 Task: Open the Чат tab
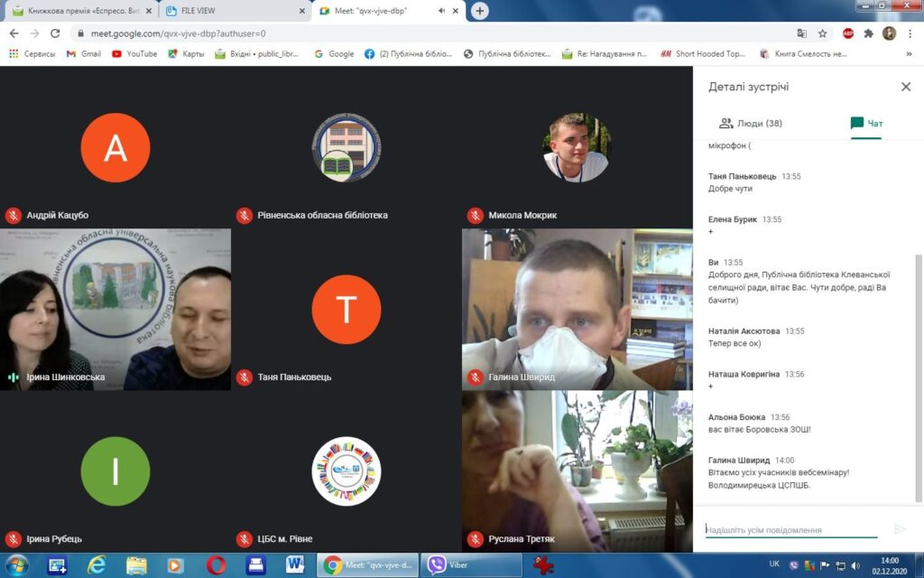click(x=867, y=123)
